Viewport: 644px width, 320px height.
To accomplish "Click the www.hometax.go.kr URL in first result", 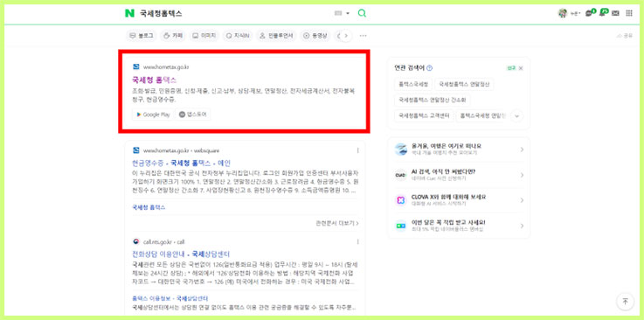I will coord(166,66).
